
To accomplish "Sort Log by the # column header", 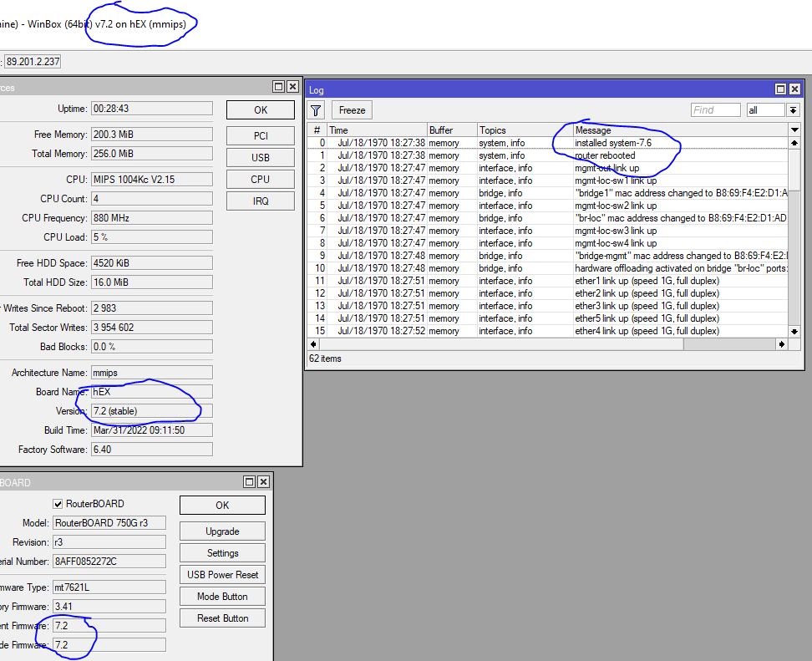I will pos(317,130).
